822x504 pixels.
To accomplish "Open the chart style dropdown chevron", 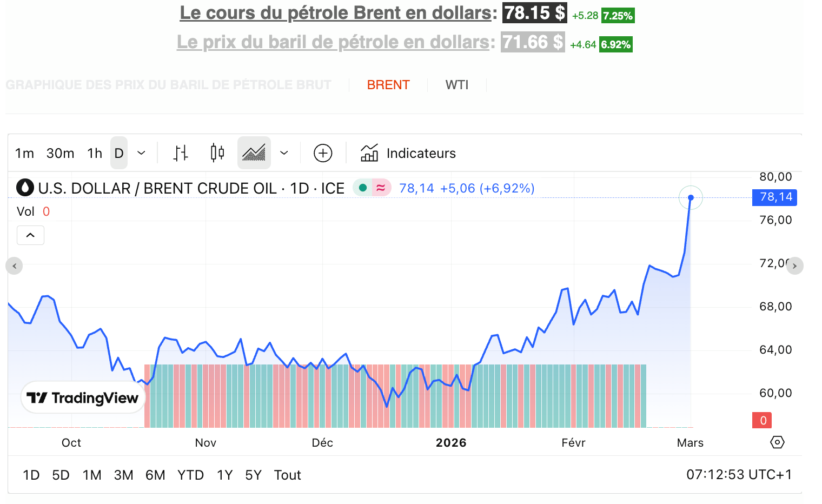I will pyautogui.click(x=284, y=153).
